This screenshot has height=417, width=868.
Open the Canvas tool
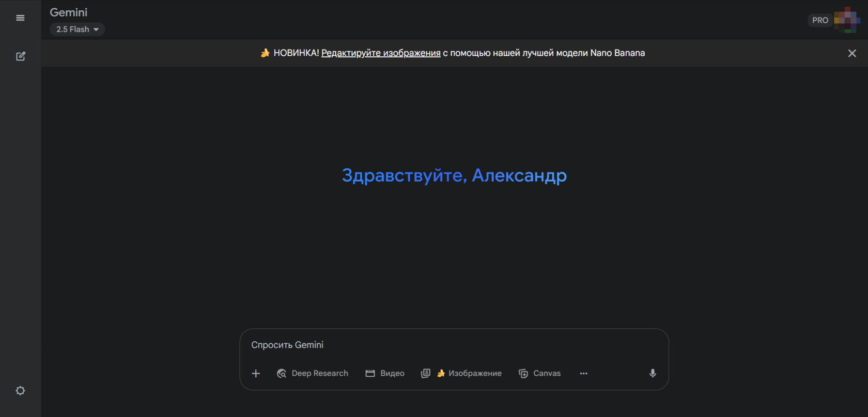coord(539,373)
